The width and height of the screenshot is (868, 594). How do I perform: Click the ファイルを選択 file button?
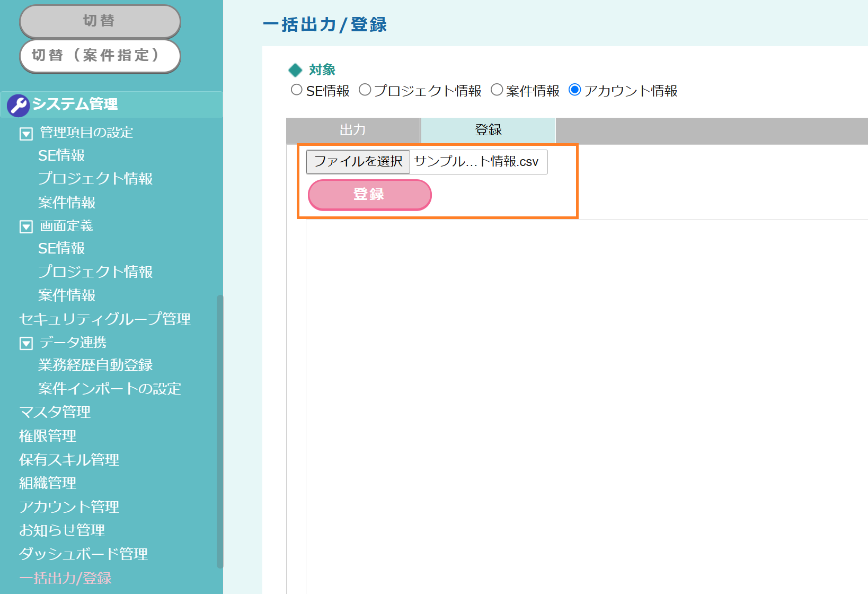click(358, 162)
